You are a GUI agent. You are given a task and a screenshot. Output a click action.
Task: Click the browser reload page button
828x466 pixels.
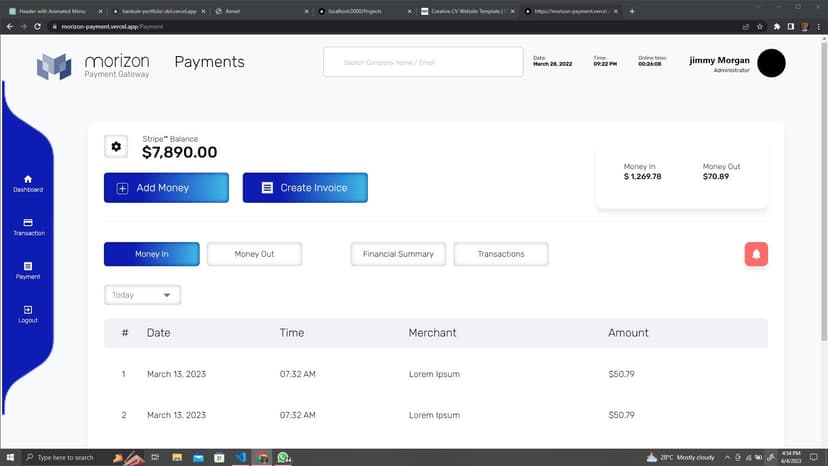coord(38,26)
